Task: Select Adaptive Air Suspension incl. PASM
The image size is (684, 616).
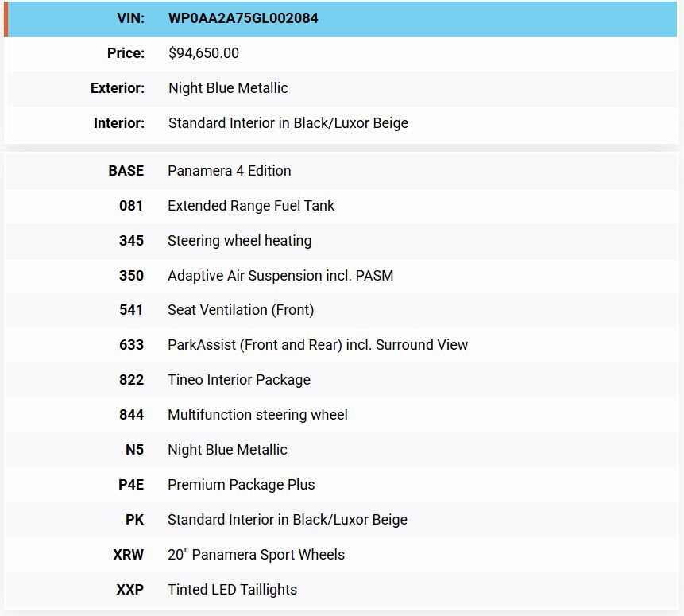Action: (280, 276)
